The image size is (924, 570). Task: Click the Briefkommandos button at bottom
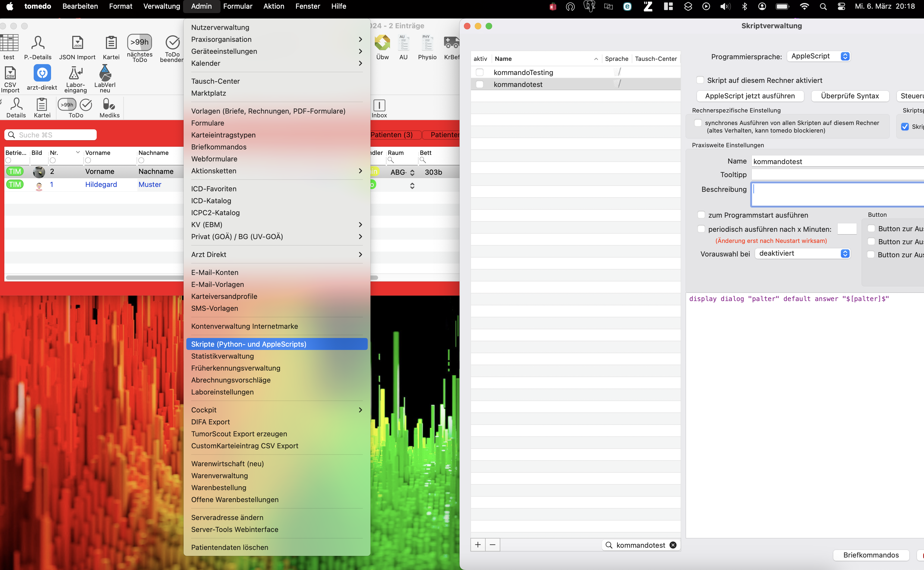(871, 555)
